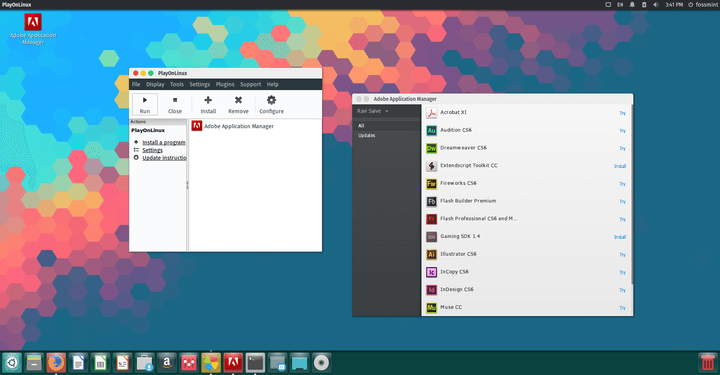Click the Flash Builder Premium icon
720x375 pixels.
(x=431, y=201)
